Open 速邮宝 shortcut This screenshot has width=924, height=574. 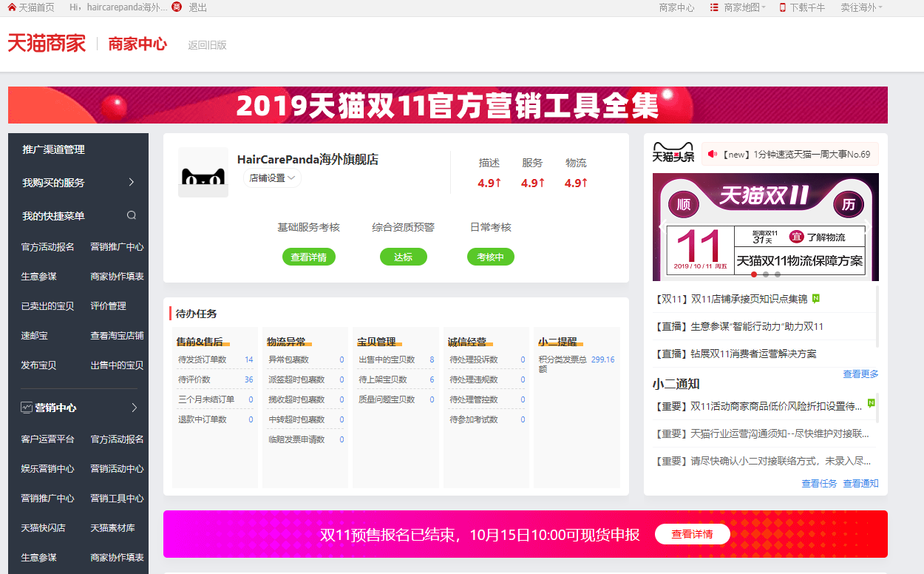point(35,335)
